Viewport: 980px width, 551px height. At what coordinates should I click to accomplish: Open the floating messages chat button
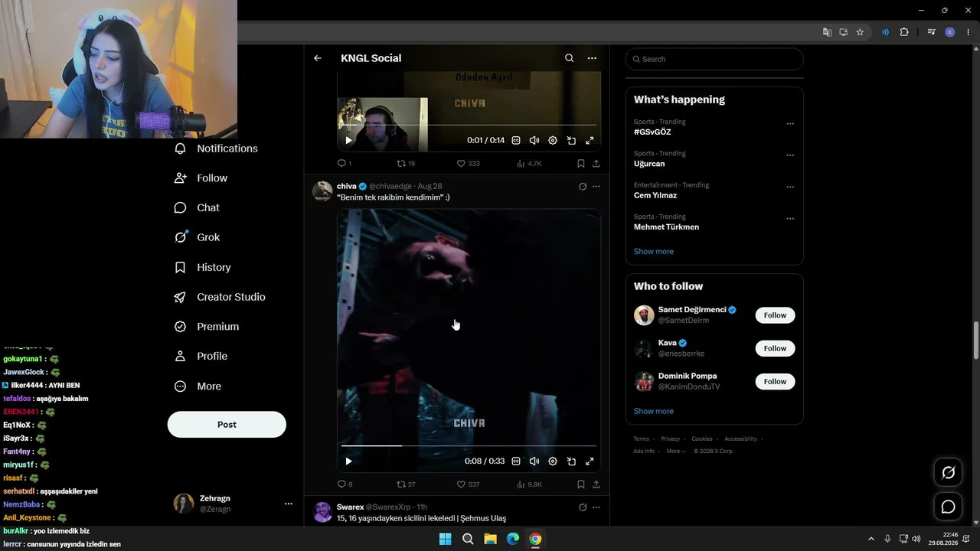(948, 507)
